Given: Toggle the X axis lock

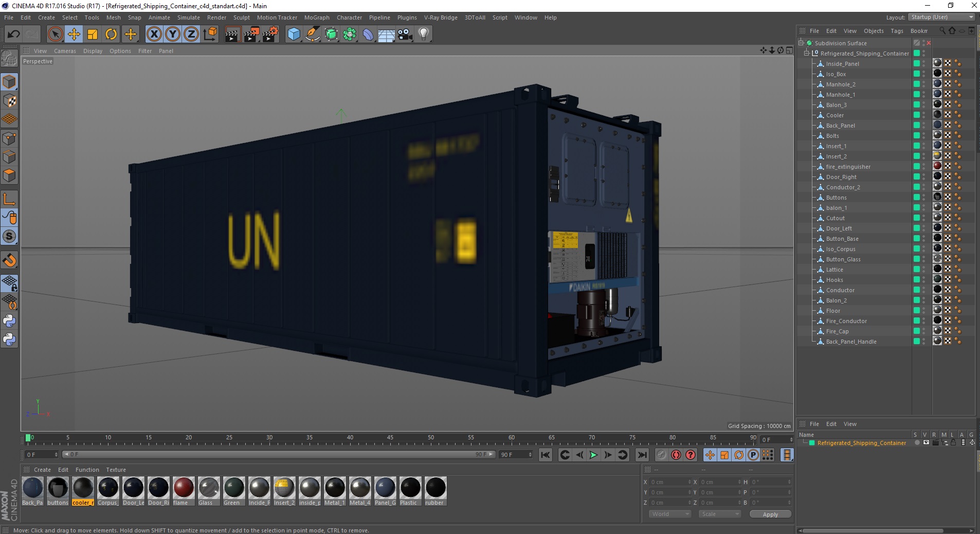Looking at the screenshot, I should tap(154, 34).
